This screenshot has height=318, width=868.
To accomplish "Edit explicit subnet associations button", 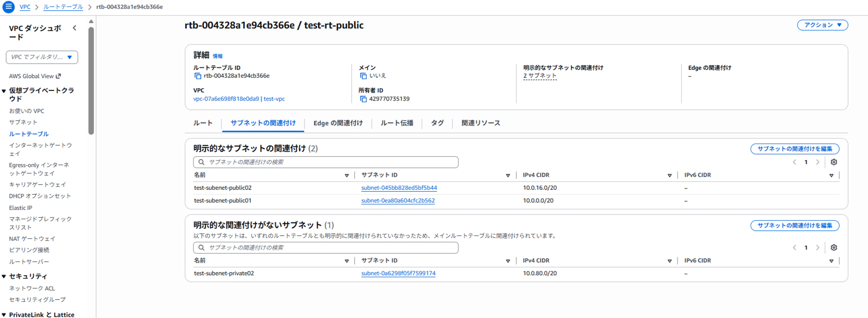I will click(x=795, y=149).
